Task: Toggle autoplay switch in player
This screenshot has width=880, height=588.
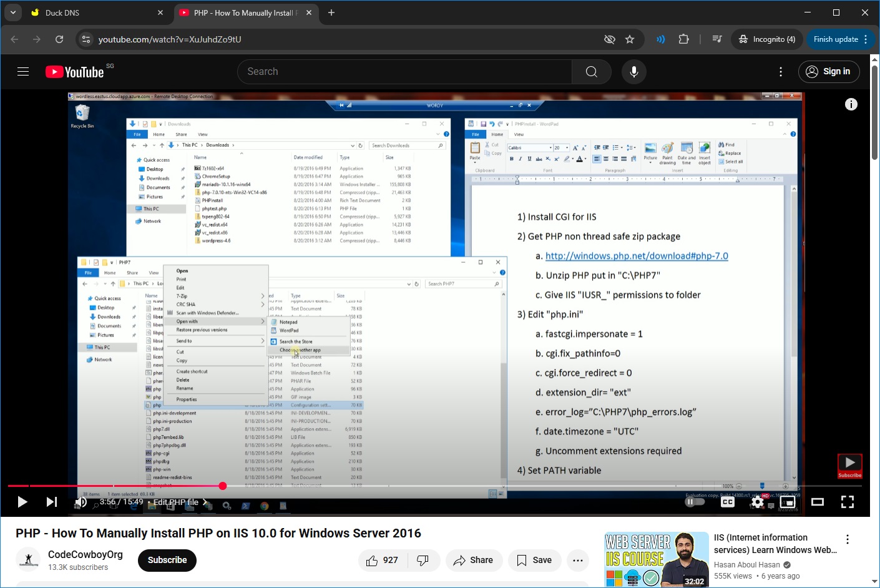Action: 695,502
